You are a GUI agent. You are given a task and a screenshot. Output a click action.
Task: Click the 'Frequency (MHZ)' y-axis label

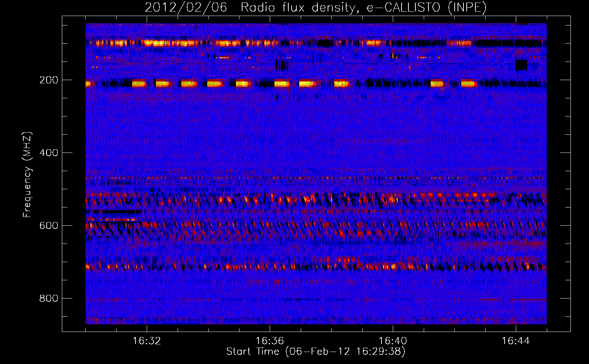[x=27, y=175]
